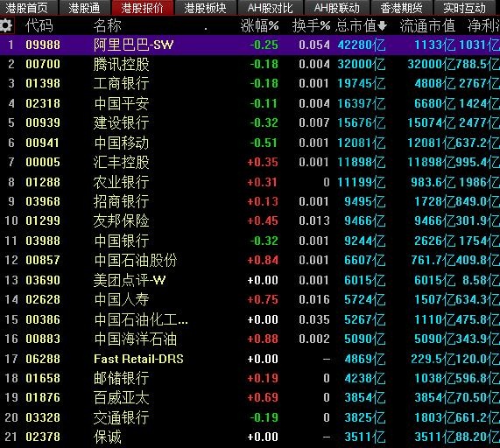The width and height of the screenshot is (500, 448).
Task: Click stock code 03988
Action: [43, 241]
